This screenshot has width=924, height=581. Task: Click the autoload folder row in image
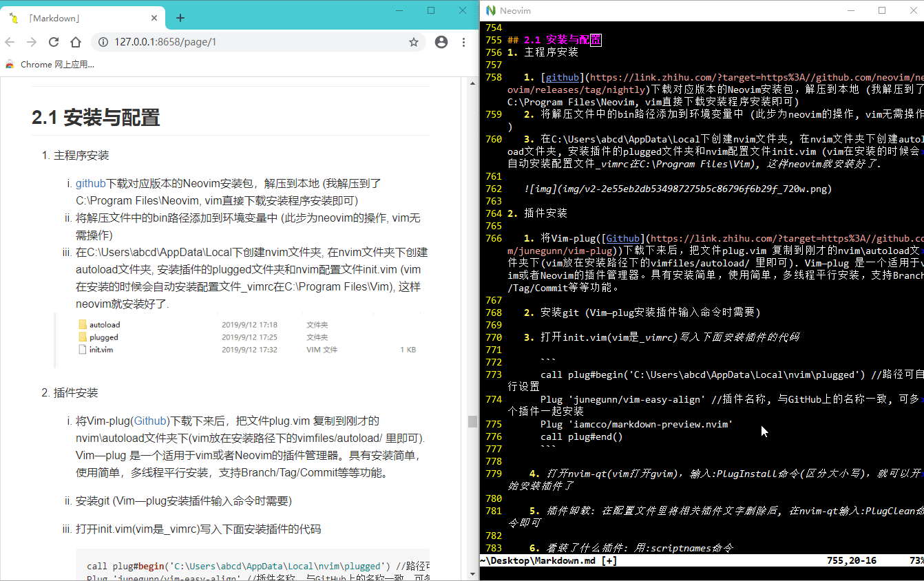point(246,324)
